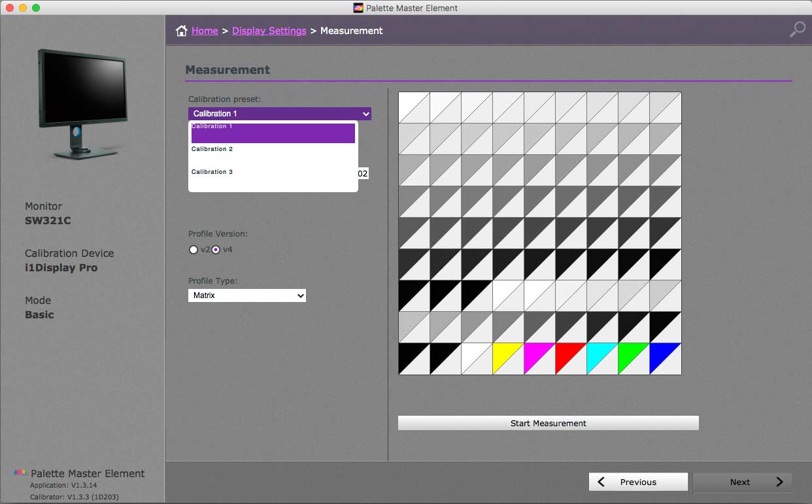Click the BenQ monitor image
Screen dimensions: 812x504
[82, 103]
